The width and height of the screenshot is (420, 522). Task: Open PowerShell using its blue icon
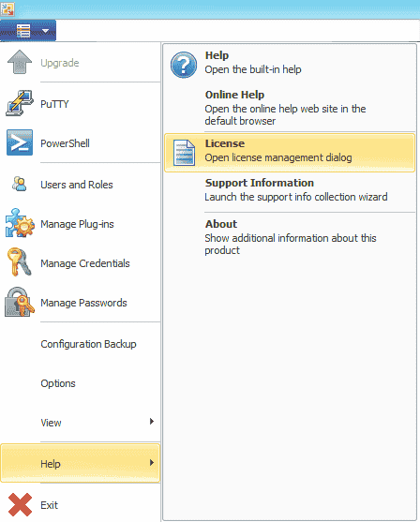pyautogui.click(x=20, y=142)
